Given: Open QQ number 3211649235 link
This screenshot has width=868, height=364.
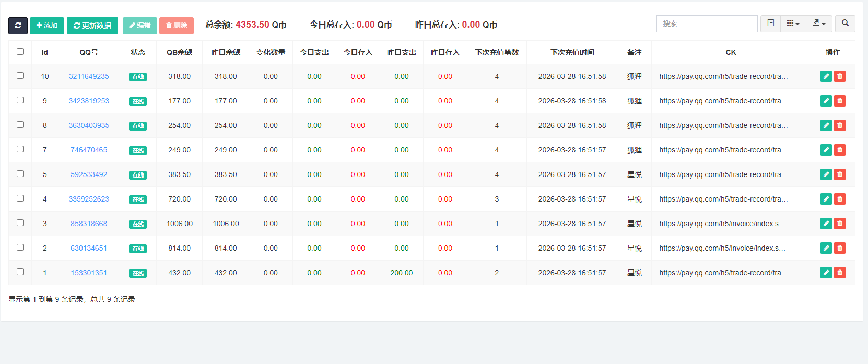Looking at the screenshot, I should coord(89,76).
